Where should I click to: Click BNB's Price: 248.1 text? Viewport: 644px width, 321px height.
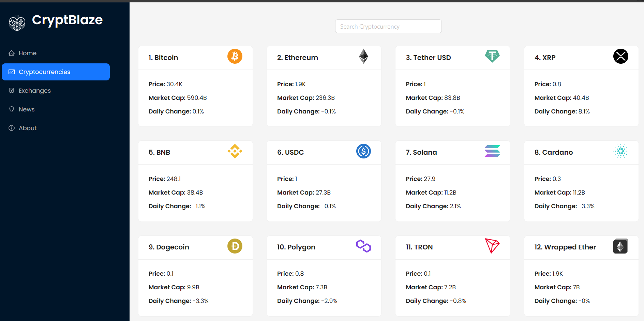(x=165, y=179)
